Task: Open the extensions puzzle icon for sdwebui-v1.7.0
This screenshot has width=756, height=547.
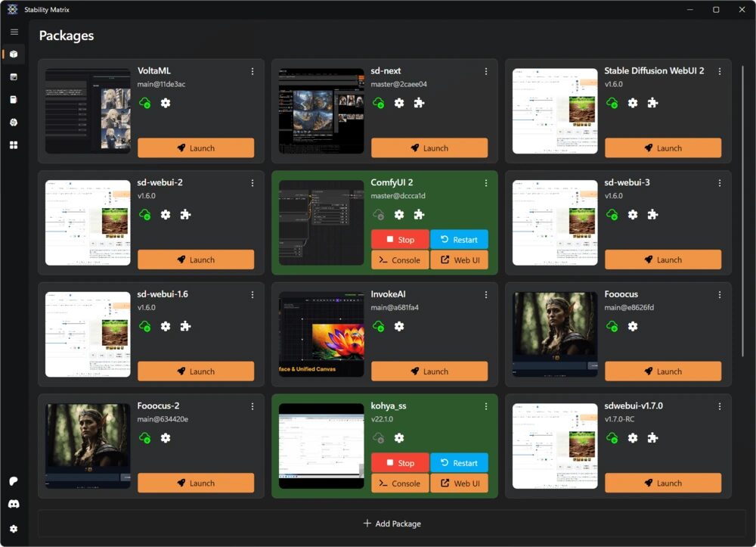Action: coord(652,438)
